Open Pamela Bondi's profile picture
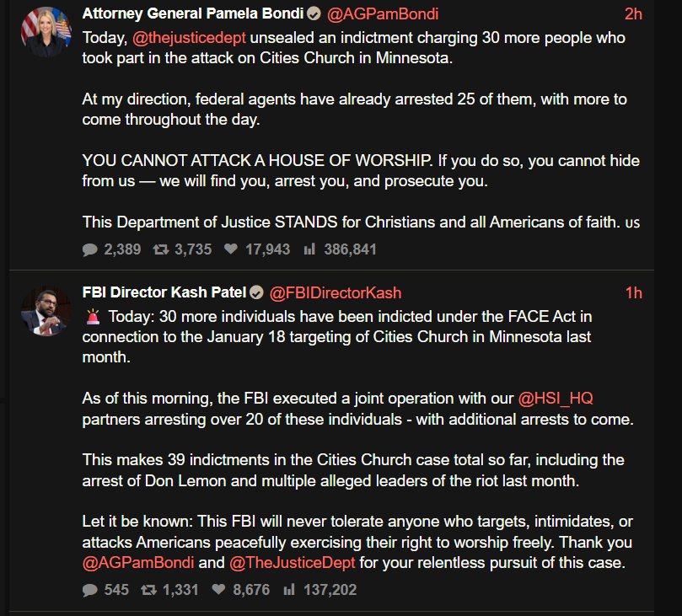682x616 pixels. pyautogui.click(x=46, y=32)
